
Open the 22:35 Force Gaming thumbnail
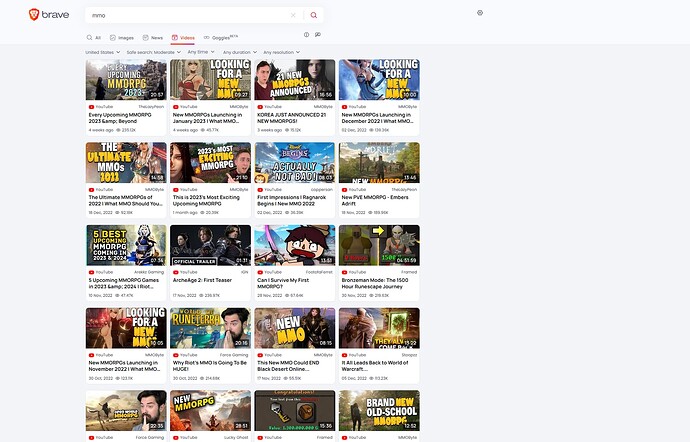tap(126, 410)
